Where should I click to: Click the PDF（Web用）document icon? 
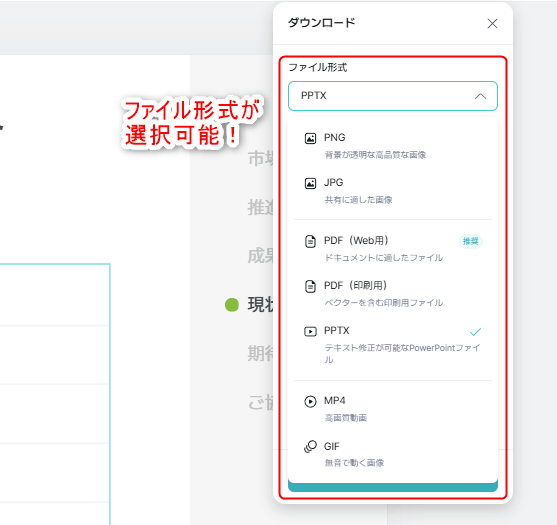click(x=310, y=241)
